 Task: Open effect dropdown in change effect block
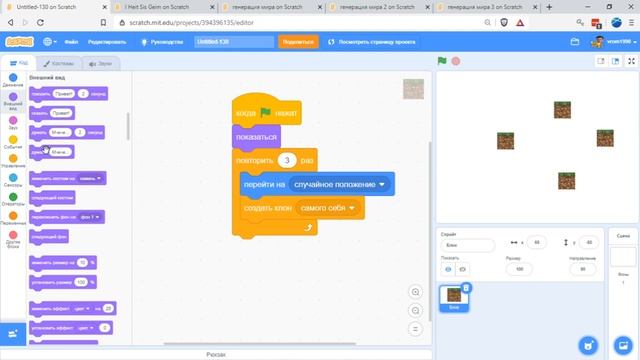pyautogui.click(x=82, y=309)
